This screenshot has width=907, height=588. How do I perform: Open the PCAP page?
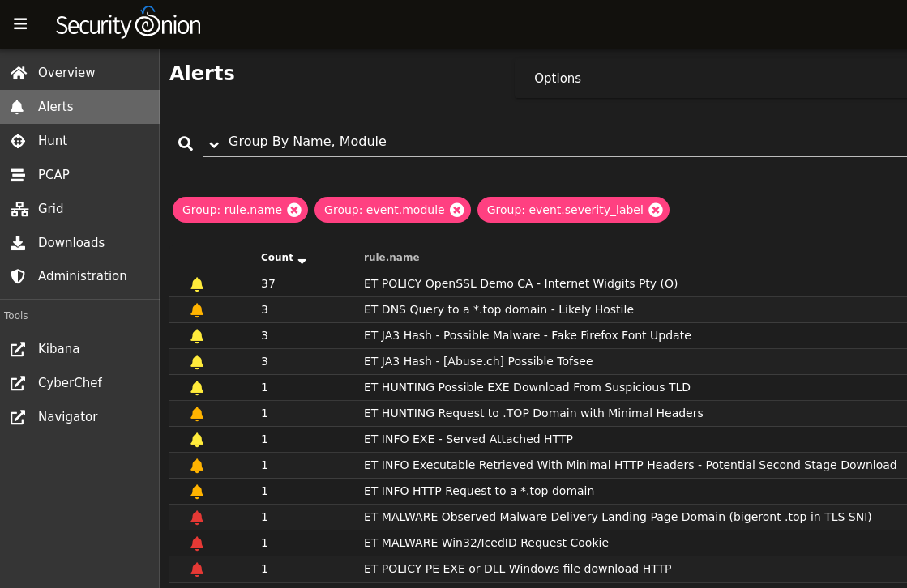pos(79,175)
